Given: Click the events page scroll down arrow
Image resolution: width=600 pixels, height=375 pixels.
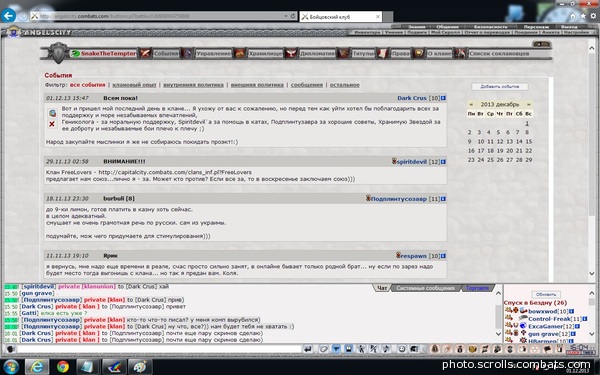Looking at the screenshot, I should [592, 274].
